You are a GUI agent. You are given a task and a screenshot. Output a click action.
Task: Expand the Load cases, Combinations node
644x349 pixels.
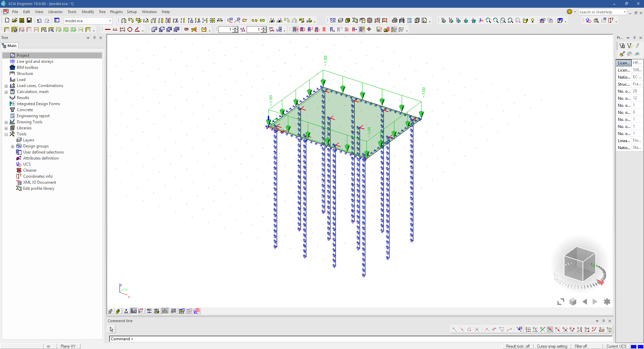pos(6,86)
